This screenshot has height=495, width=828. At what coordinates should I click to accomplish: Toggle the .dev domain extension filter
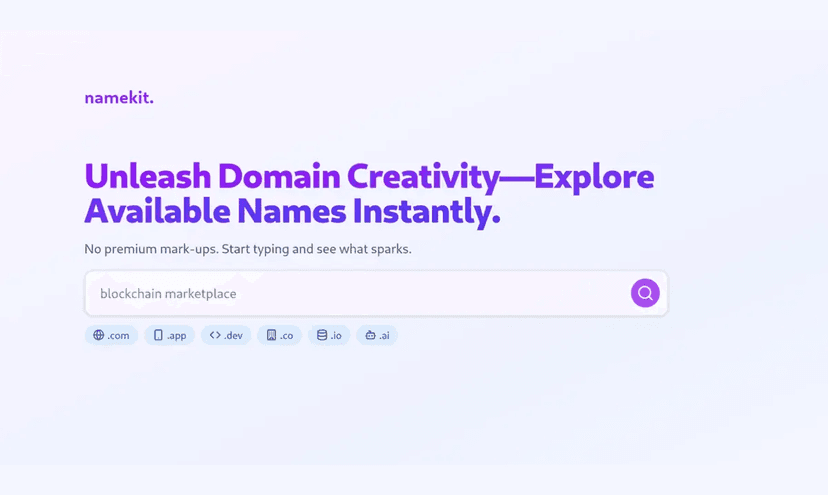[226, 335]
